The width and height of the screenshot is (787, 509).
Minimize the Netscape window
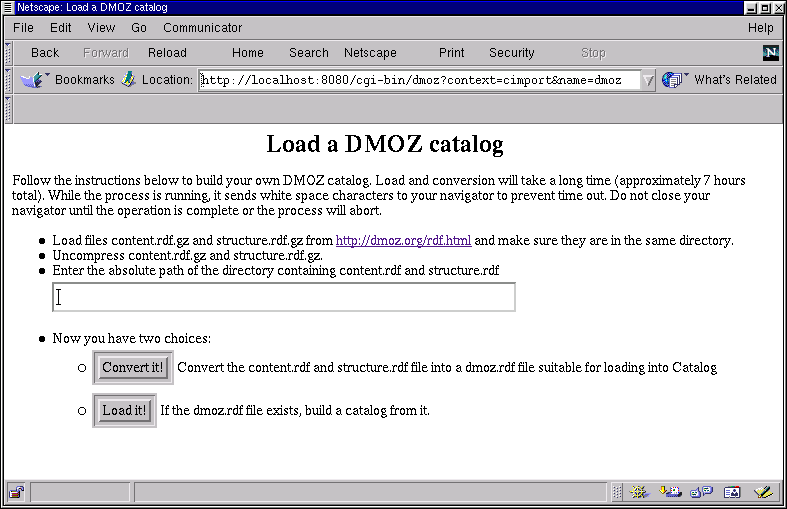751,8
